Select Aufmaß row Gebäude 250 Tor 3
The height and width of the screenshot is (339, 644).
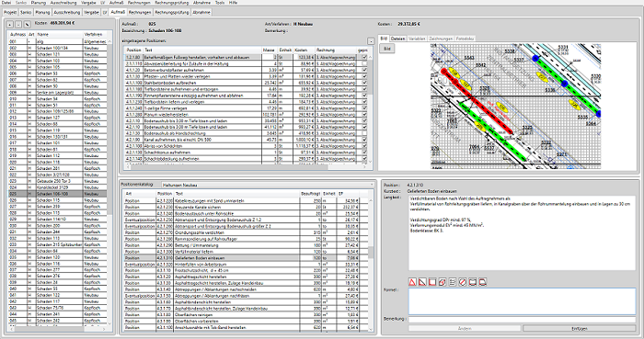point(58,181)
